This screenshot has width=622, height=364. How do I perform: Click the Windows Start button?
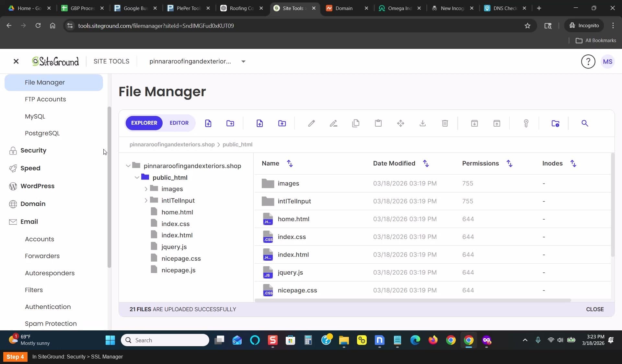coord(110,340)
